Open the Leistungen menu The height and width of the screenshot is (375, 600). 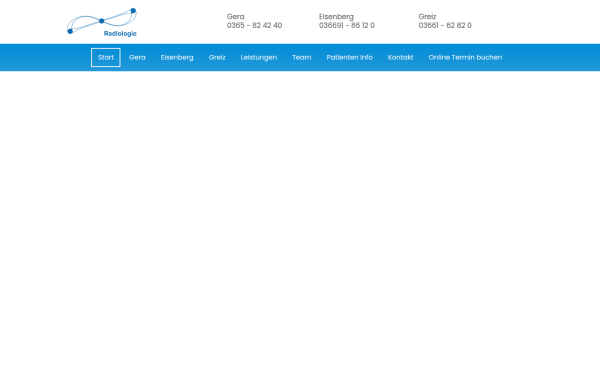click(x=259, y=57)
